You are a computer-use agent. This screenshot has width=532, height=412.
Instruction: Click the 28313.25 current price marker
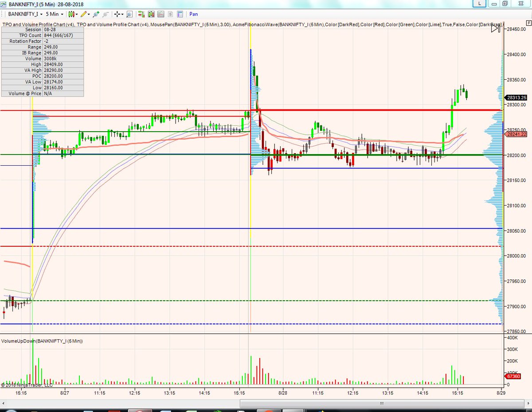tap(516, 97)
